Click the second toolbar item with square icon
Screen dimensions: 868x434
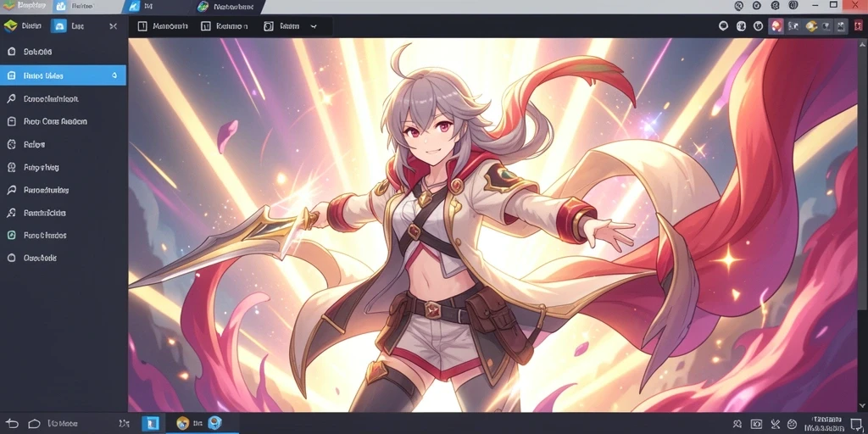coord(224,26)
